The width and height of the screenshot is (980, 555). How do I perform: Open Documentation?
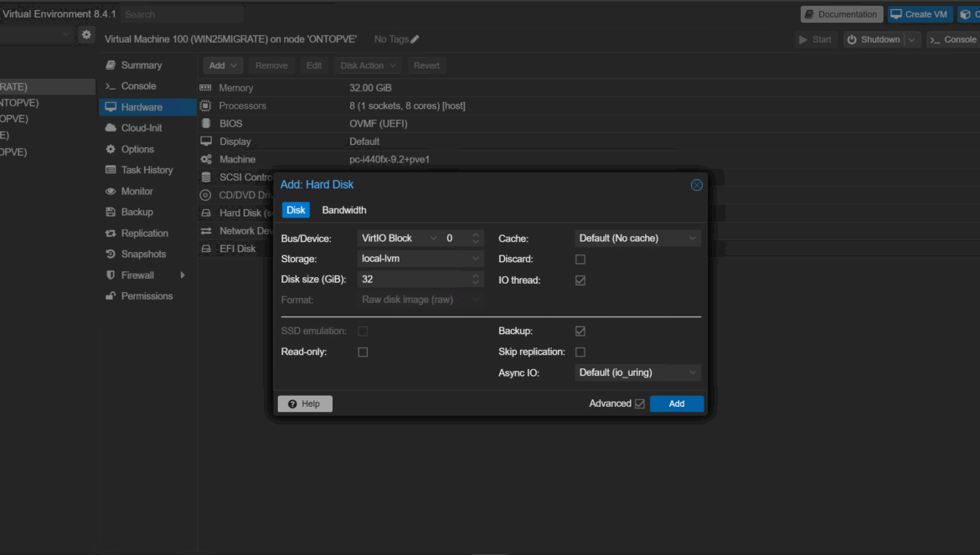coord(841,14)
